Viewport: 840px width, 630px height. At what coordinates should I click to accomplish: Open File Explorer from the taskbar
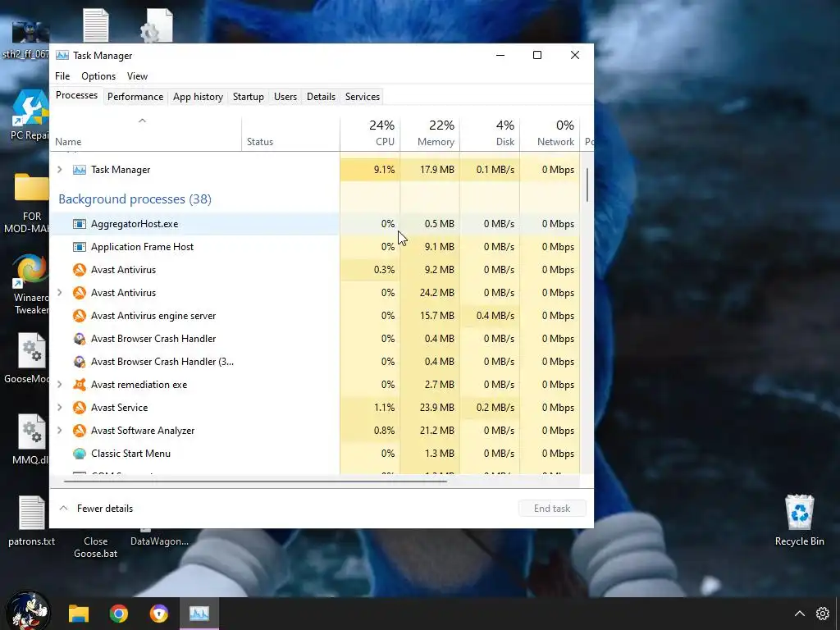(x=78, y=614)
